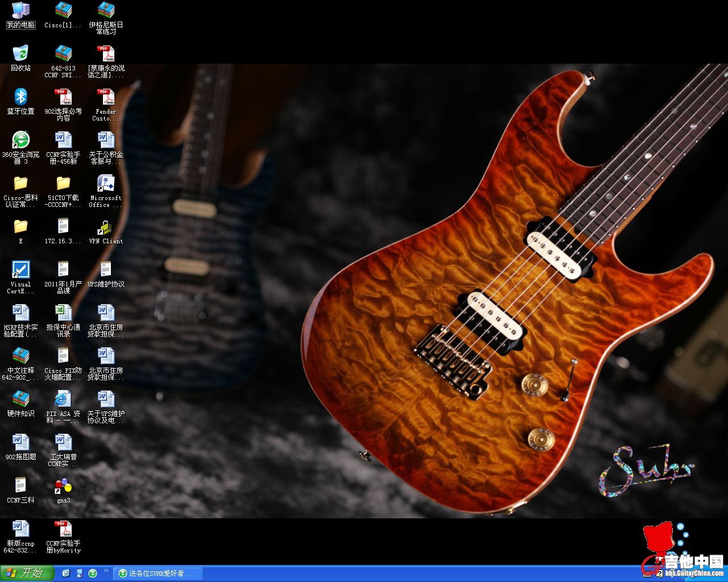Screen dimensions: 728x582
Task: Open the 2011年1月产品课 text file
Action: click(x=63, y=277)
